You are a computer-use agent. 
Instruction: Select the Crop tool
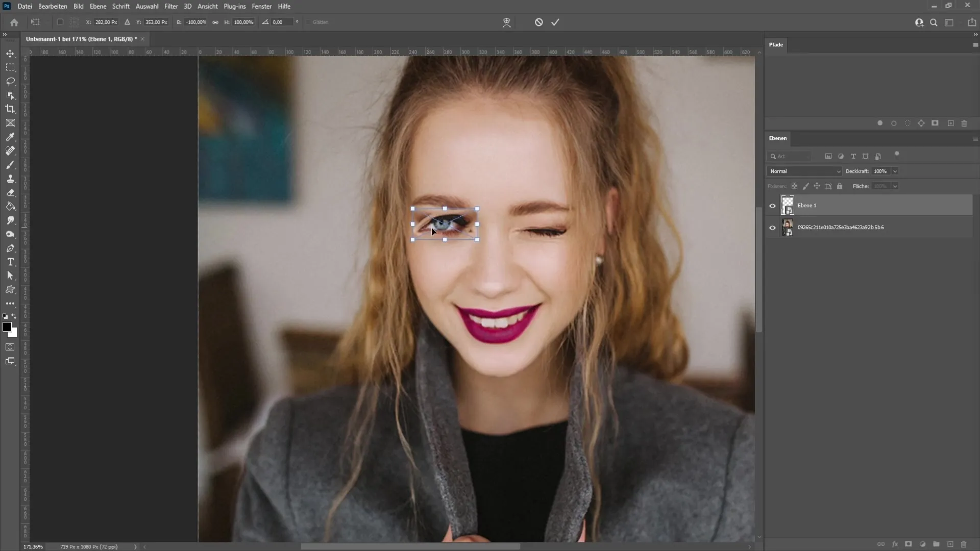[x=10, y=108]
